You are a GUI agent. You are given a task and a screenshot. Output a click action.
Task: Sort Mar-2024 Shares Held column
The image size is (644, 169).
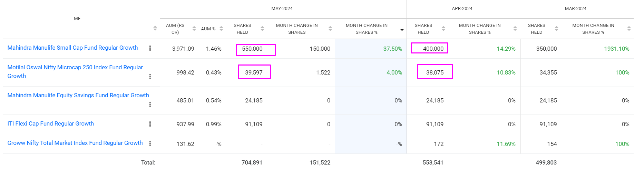[556, 29]
